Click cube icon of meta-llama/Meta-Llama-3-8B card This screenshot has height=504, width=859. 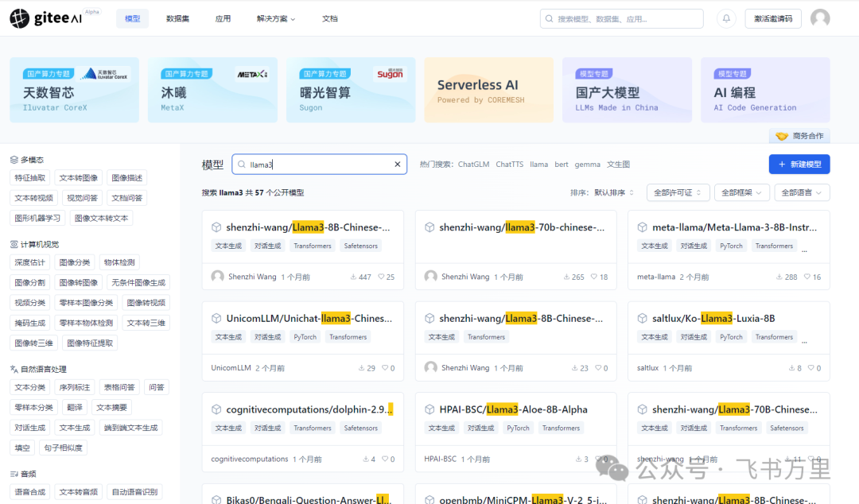(x=642, y=227)
